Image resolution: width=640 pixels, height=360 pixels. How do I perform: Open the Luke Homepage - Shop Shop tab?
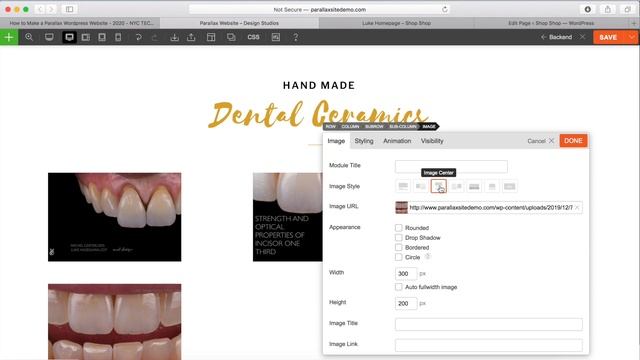[x=396, y=23]
